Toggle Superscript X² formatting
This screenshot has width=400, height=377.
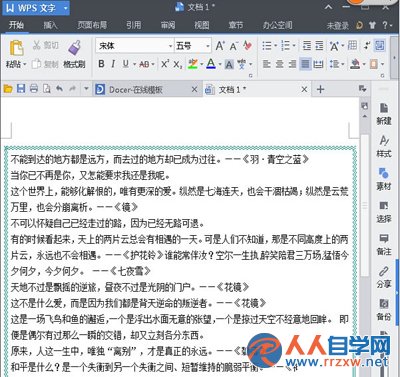click(x=165, y=64)
